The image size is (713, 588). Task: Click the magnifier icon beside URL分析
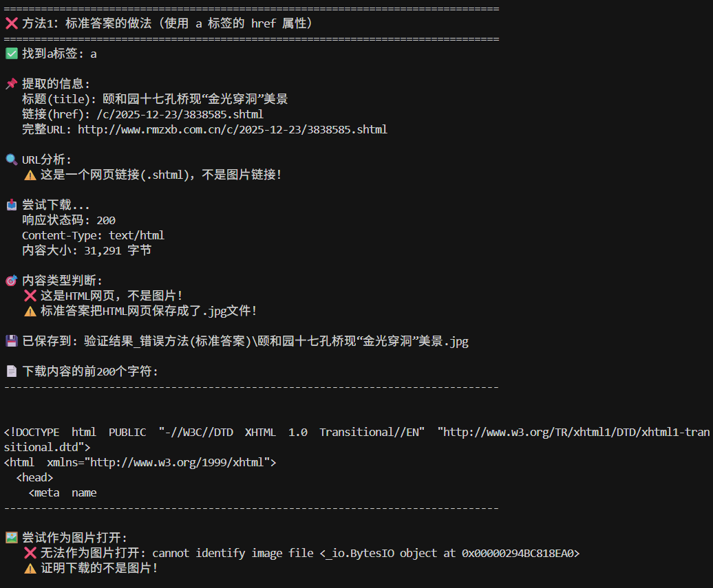[12, 160]
